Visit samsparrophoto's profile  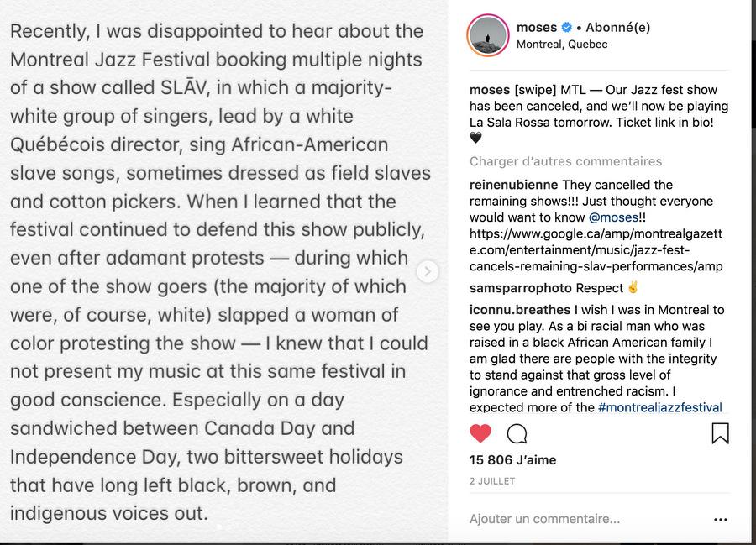pyautogui.click(x=520, y=288)
